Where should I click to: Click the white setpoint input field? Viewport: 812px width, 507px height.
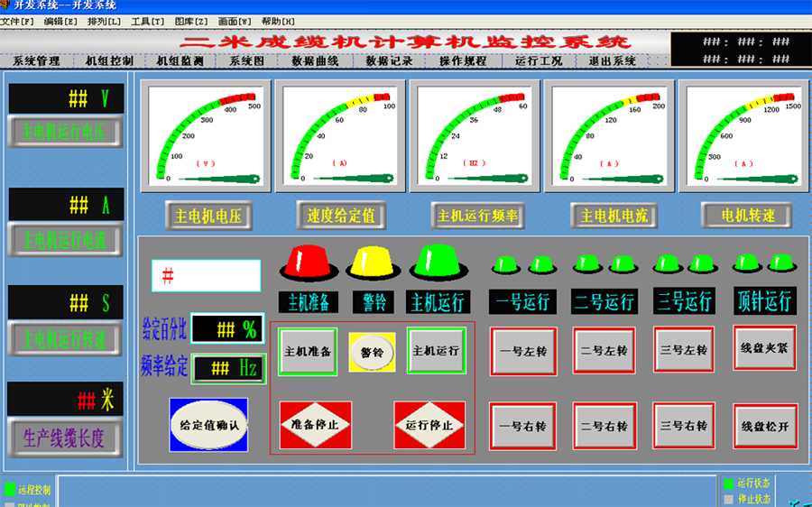[x=206, y=276]
